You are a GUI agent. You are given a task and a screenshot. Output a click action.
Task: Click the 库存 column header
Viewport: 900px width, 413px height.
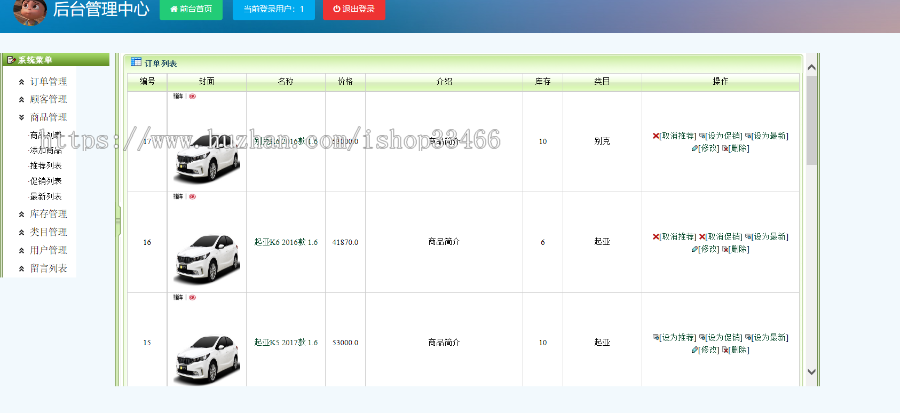click(542, 82)
